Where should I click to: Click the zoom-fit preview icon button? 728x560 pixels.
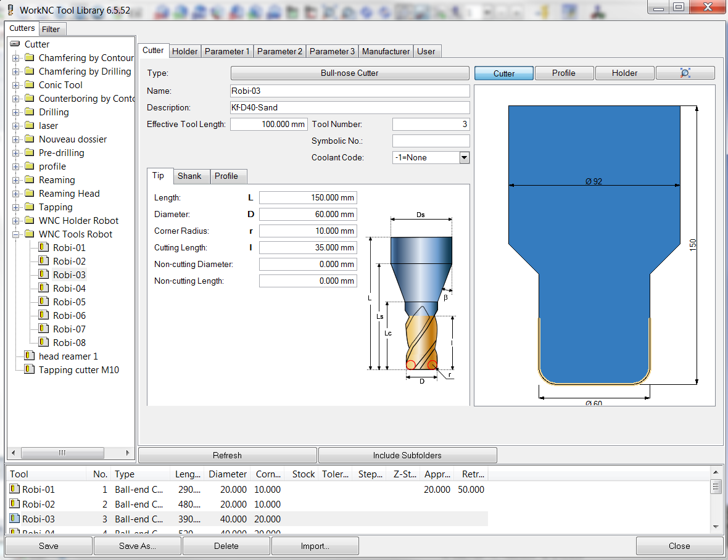685,73
